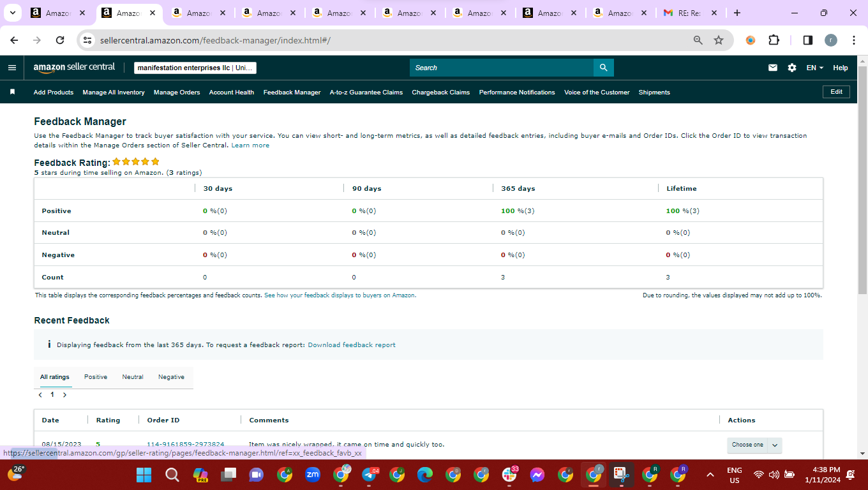Toggle the Chrome side panel icon
868x490 pixels.
tap(807, 40)
